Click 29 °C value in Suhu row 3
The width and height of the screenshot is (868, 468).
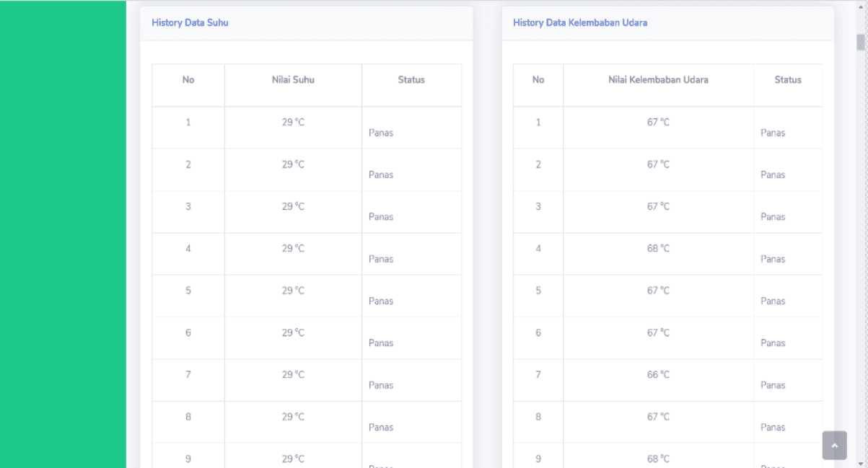point(293,206)
